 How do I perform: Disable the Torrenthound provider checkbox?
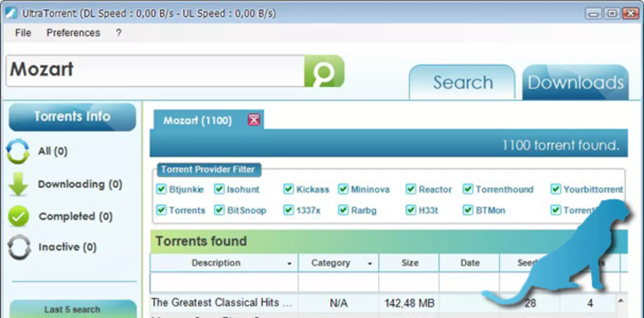468,189
